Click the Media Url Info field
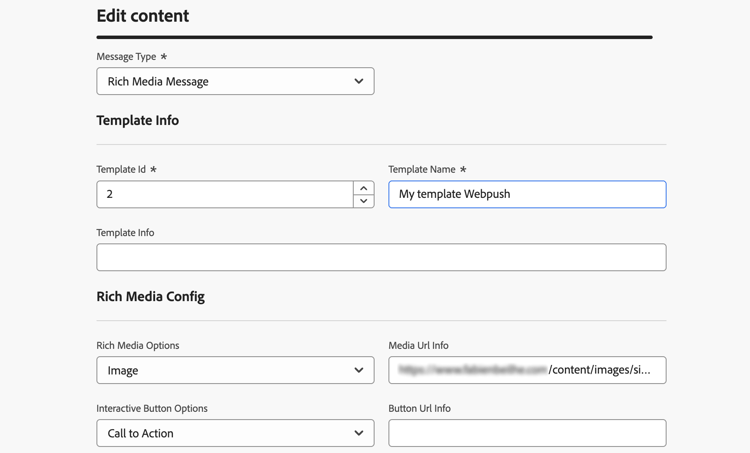This screenshot has width=750, height=453. [527, 370]
